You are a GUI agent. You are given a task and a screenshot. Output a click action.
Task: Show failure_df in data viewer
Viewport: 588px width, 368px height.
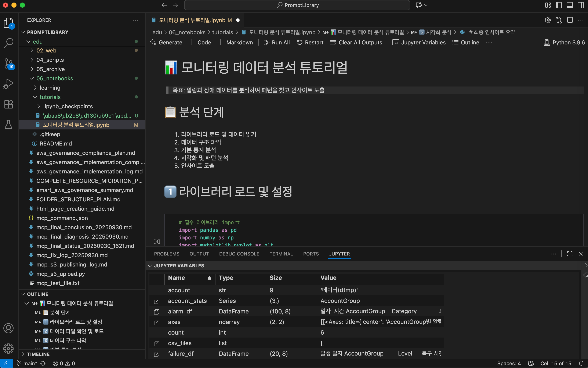pos(157,354)
